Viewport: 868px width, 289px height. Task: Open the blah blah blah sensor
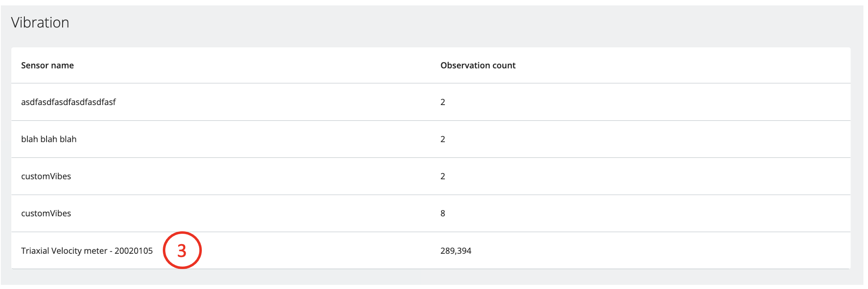(x=49, y=139)
